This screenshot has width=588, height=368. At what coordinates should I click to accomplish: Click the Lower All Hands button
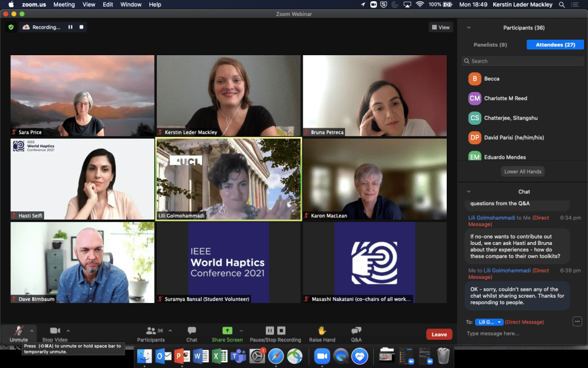[523, 171]
